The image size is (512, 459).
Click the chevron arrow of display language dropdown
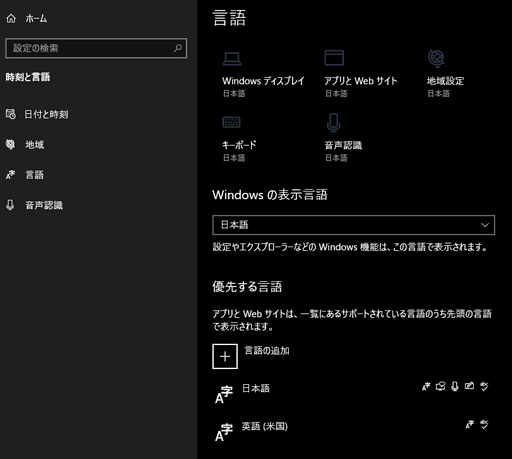(485, 225)
